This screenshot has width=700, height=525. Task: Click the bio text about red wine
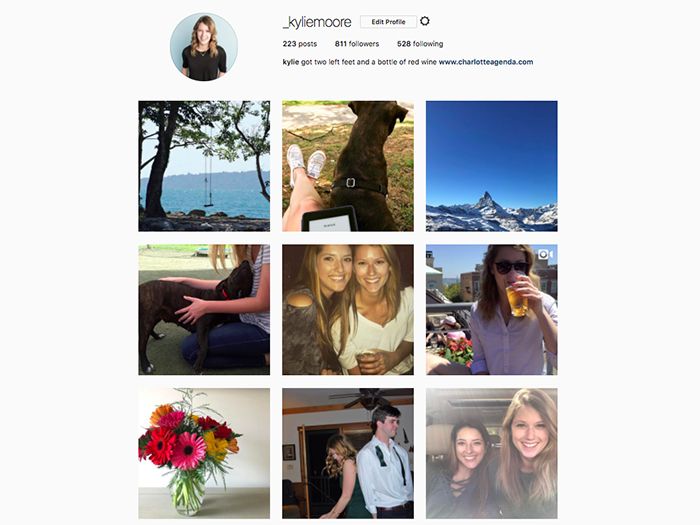click(x=369, y=62)
